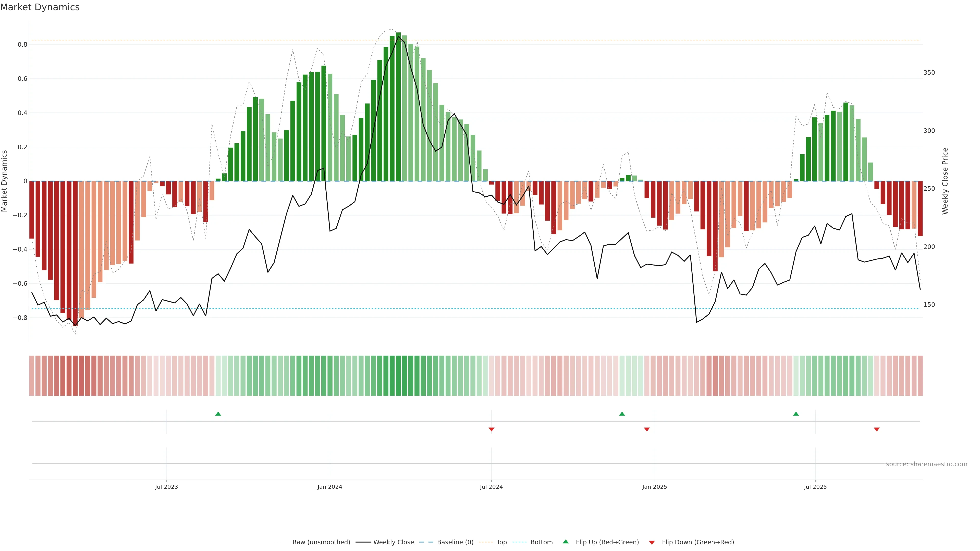
Task: Toggle the Baseline (0) legend entry
Action: [455, 542]
